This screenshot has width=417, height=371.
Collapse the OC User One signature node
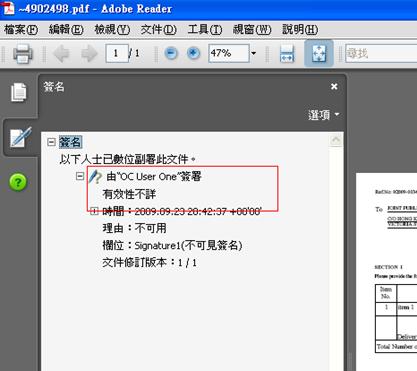(x=80, y=176)
